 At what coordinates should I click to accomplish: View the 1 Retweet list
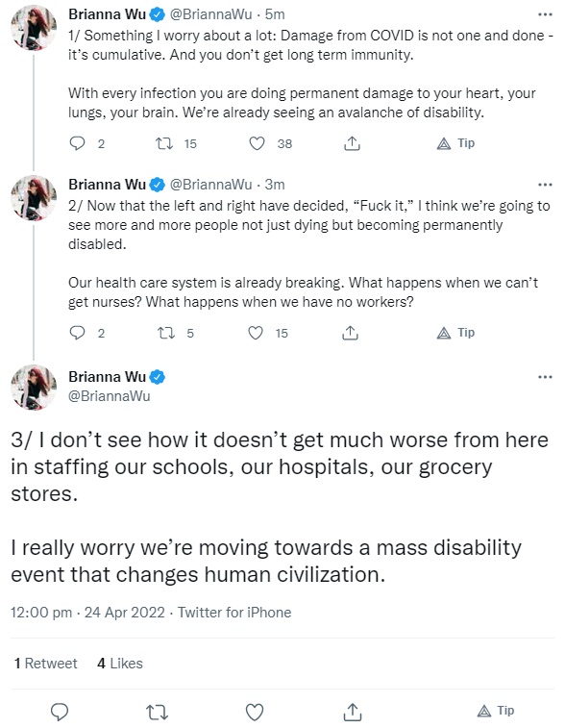(45, 663)
